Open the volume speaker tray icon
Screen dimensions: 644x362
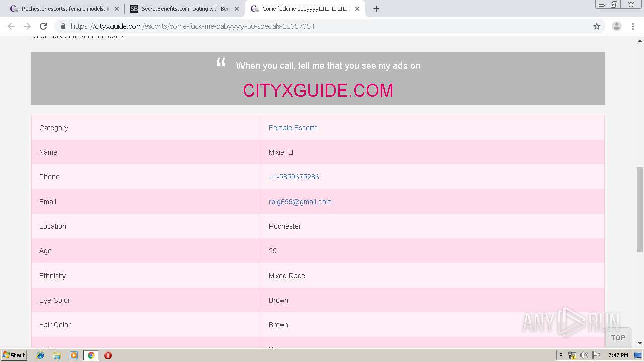coord(584,355)
